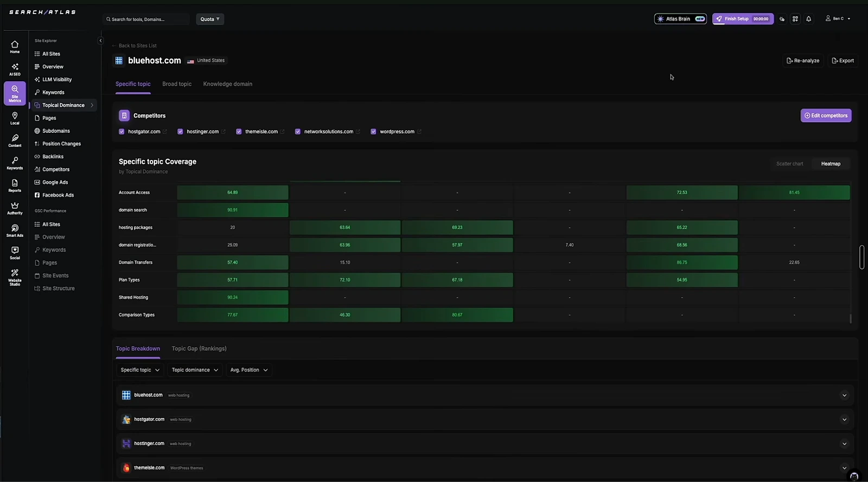Open the Social sidebar icon

[15, 253]
